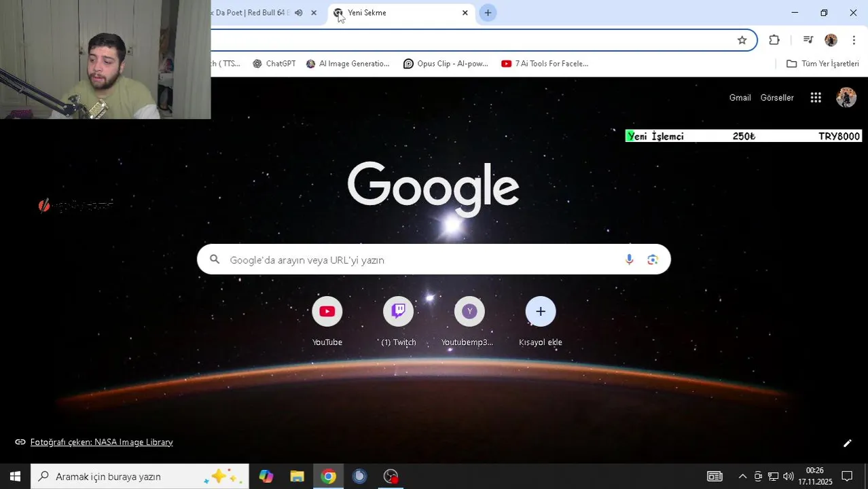Open the Opus Clip bookmark

(446, 64)
